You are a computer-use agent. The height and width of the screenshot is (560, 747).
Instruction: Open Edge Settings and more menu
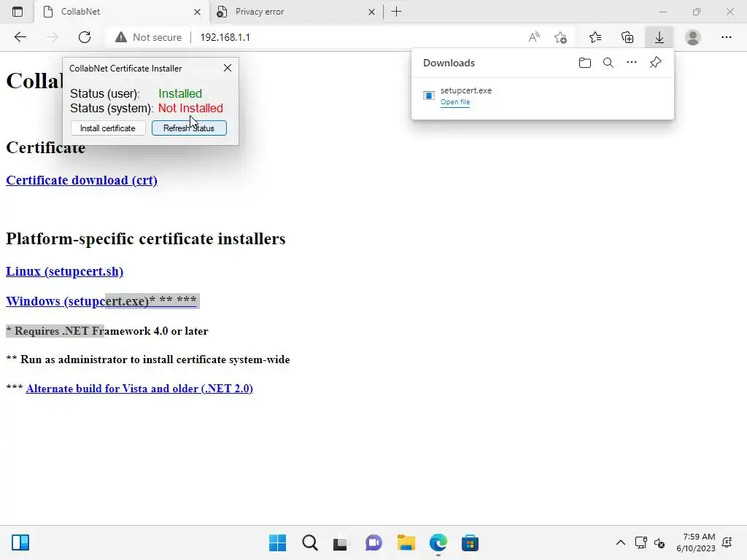pos(726,37)
